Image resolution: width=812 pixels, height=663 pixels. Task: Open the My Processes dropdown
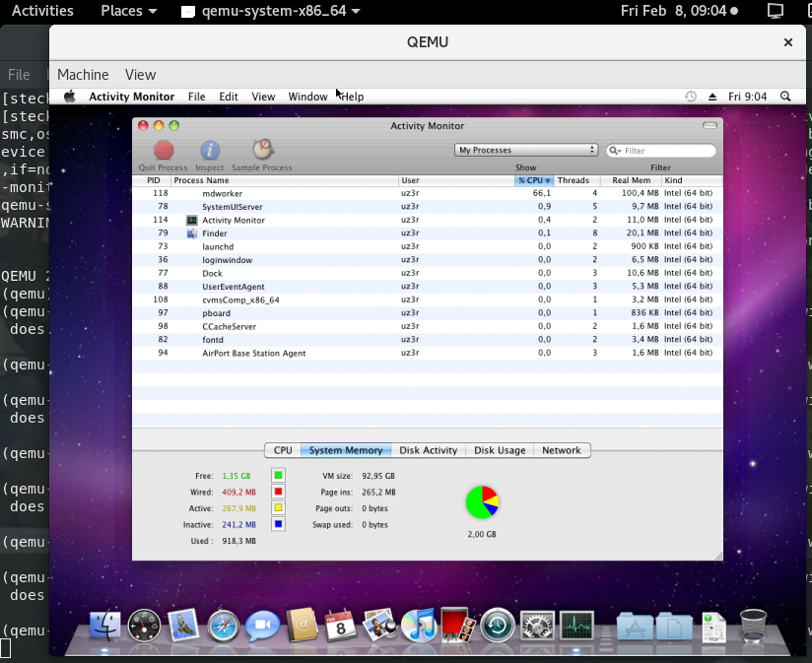click(x=526, y=150)
